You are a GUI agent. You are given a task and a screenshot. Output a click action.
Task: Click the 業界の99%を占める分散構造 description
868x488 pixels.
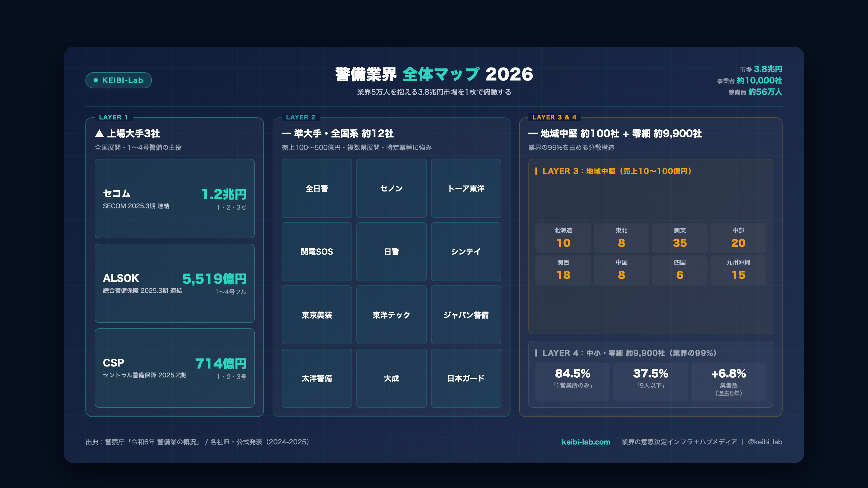click(572, 147)
